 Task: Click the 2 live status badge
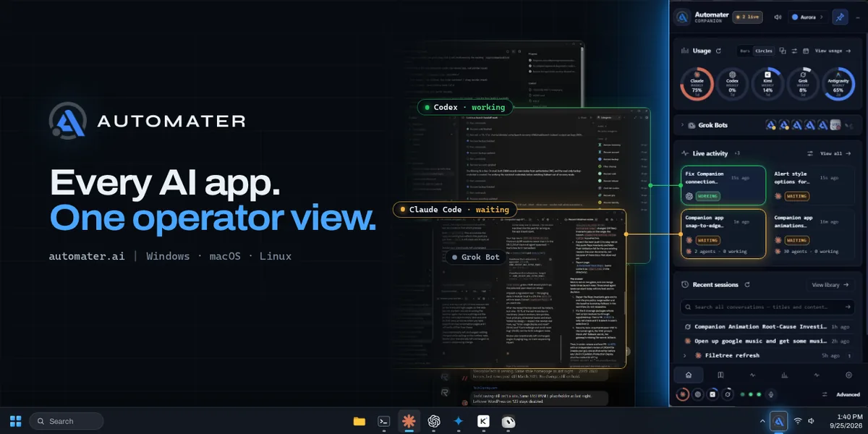click(x=747, y=17)
